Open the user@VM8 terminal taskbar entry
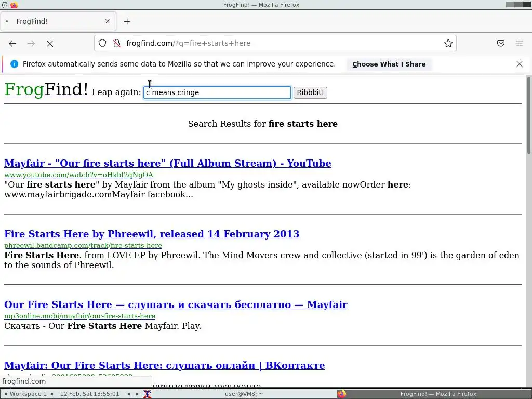Screen dimensions: 532x399 pyautogui.click(x=244, y=394)
